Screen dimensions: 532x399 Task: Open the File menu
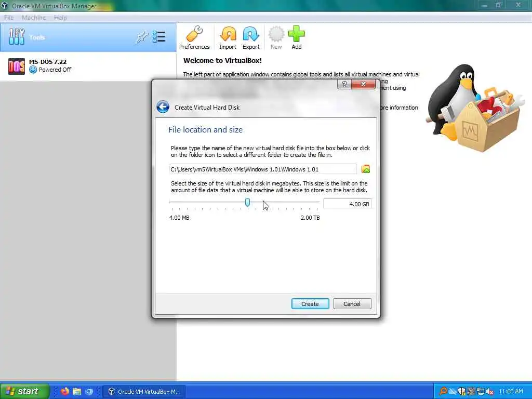pos(9,18)
